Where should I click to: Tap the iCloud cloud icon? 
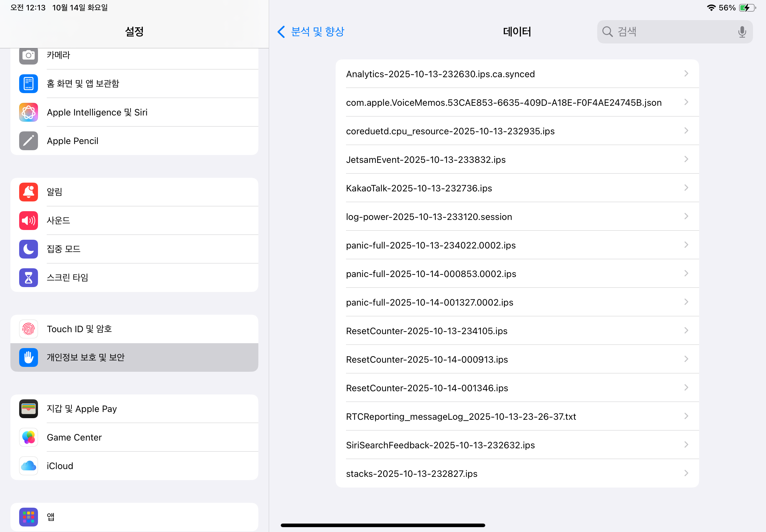coord(28,466)
